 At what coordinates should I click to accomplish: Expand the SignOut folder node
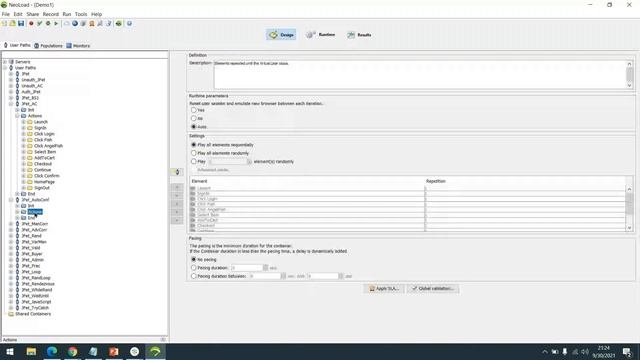click(24, 188)
